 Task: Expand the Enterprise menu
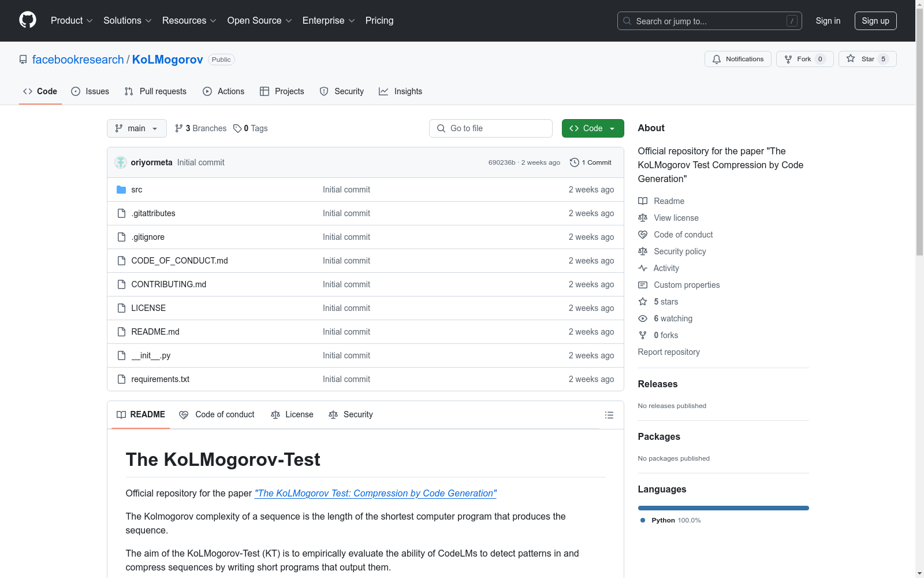(329, 20)
